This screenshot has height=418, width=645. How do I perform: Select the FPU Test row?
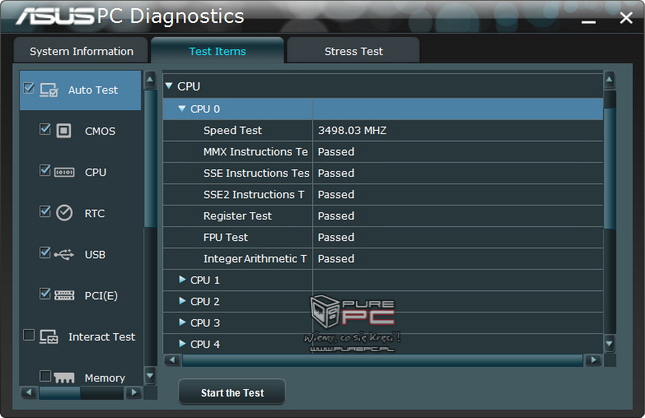click(x=383, y=237)
